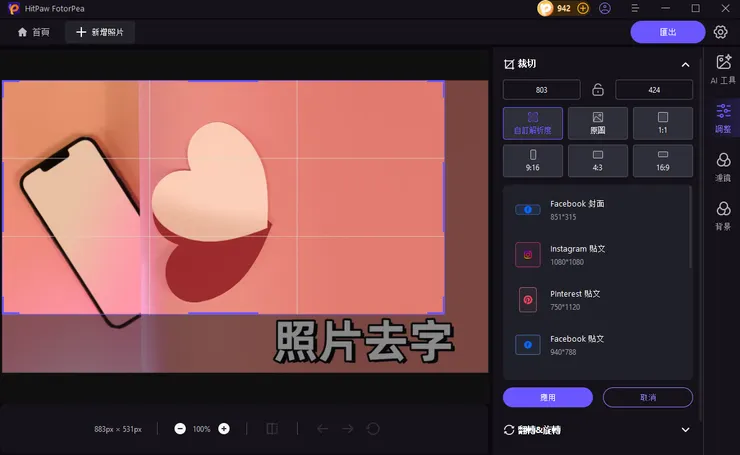Choose the Facebook 封面 851*315 preset

tap(597, 210)
